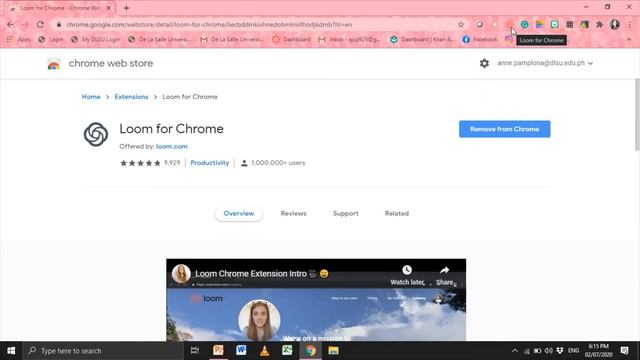Click the Loom extension logo
This screenshot has height=360, width=640.
[96, 134]
